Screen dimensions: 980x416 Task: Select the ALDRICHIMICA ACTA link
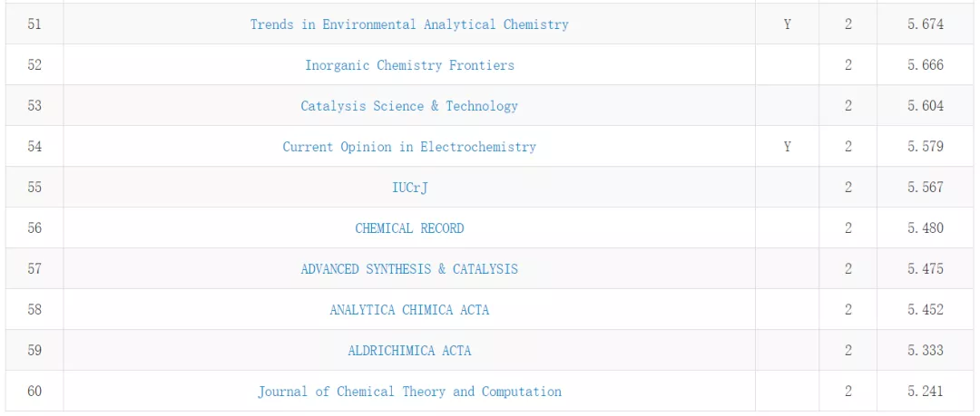coord(409,351)
